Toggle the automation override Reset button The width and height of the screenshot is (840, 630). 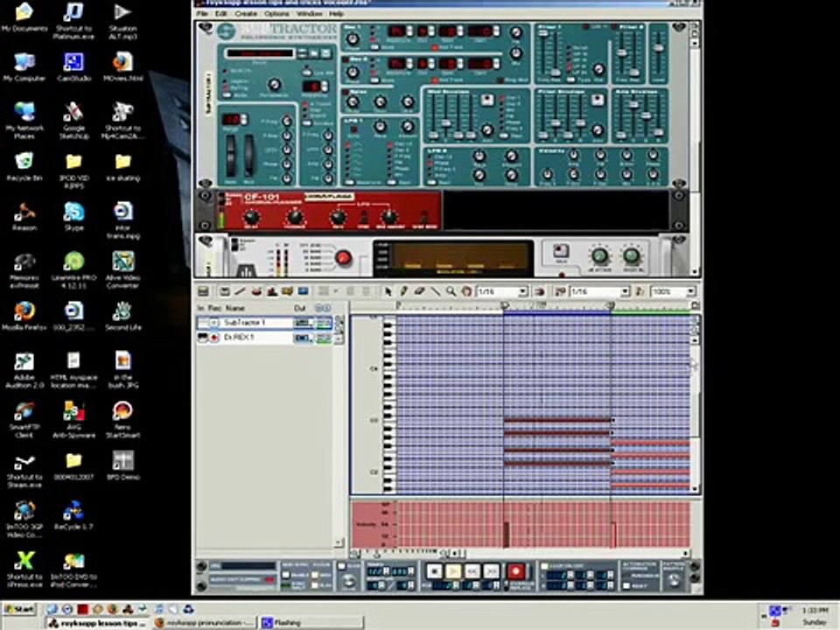(626, 586)
